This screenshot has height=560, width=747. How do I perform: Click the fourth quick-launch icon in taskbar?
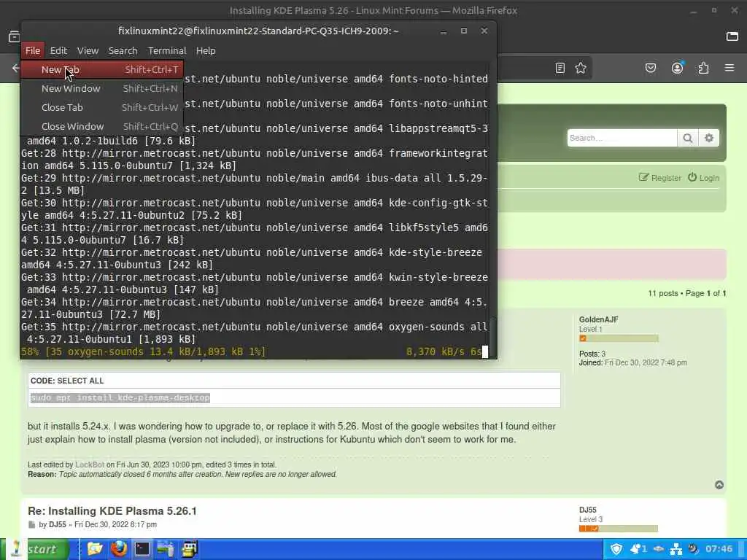(166, 549)
